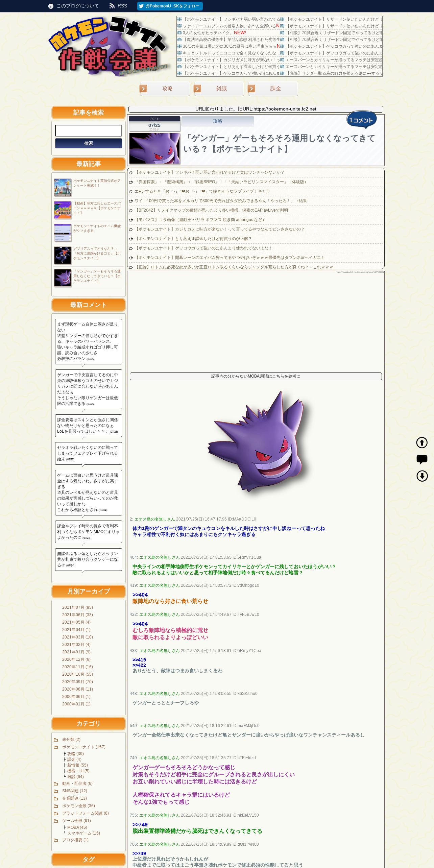Click the >>419 anchor in post 433
This screenshot has width=434, height=868.
pyautogui.click(x=139, y=660)
